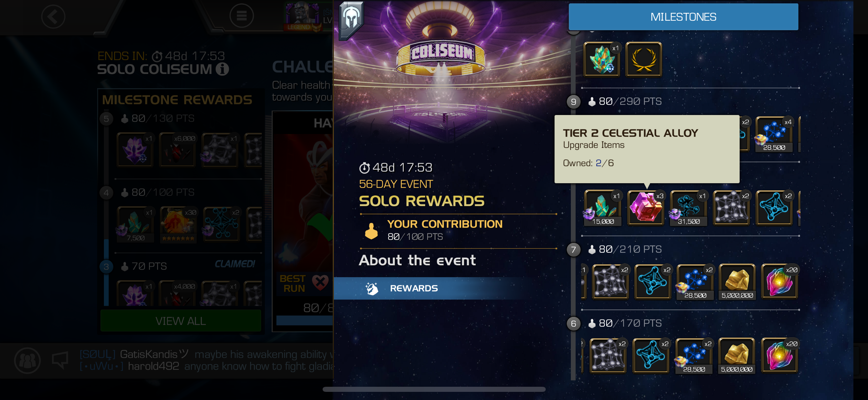The height and width of the screenshot is (400, 868).
Task: Tap the summoner profile avatar labeled Legend
Action: 302,16
